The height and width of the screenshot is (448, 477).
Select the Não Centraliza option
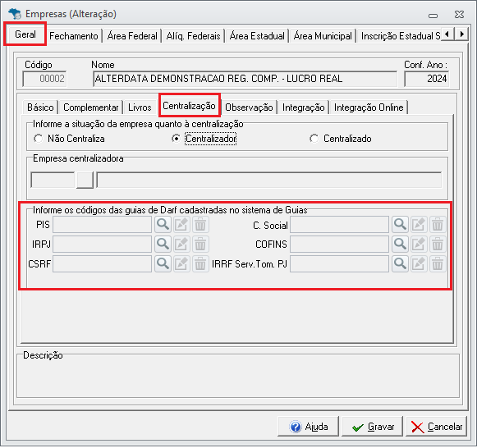[39, 139]
